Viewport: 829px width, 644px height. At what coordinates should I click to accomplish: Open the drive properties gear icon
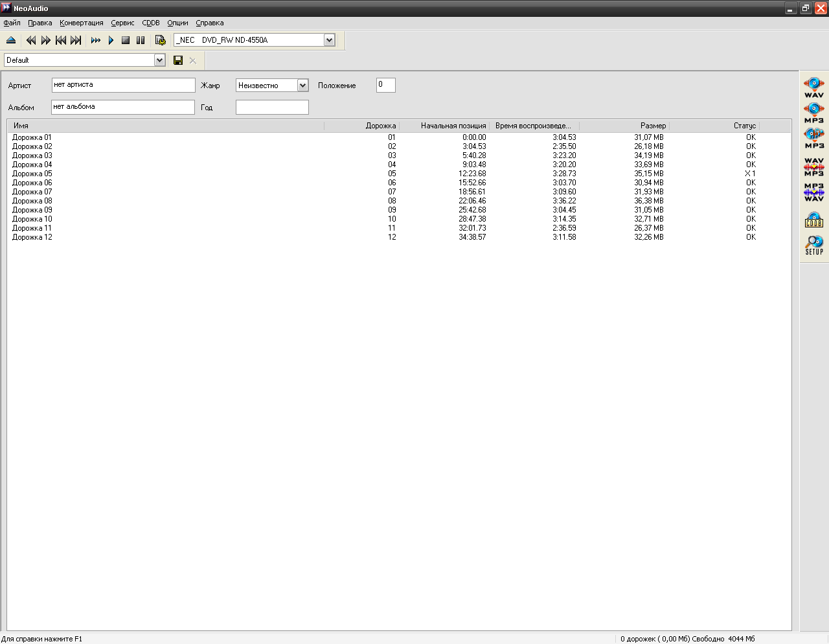coord(160,40)
